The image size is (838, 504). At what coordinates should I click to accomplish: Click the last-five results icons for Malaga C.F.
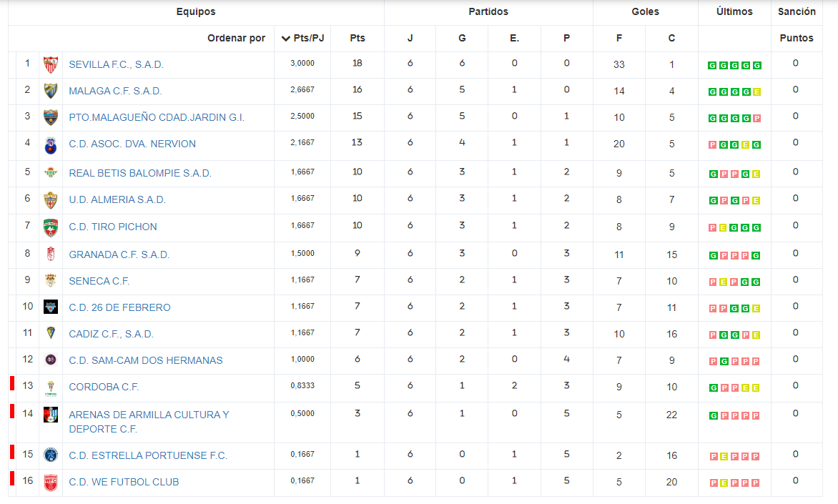[734, 92]
